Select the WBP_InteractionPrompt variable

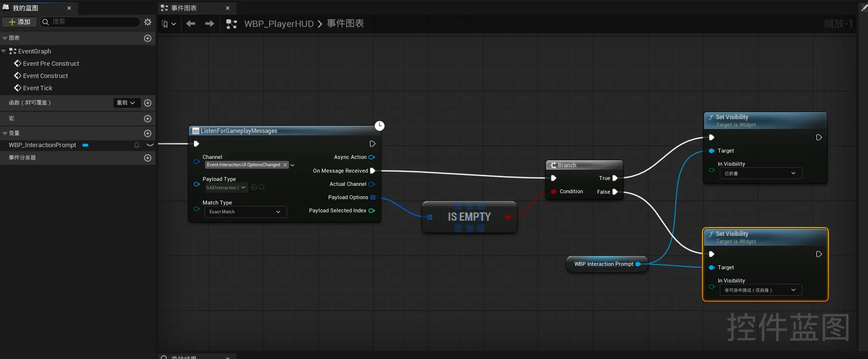tap(43, 145)
